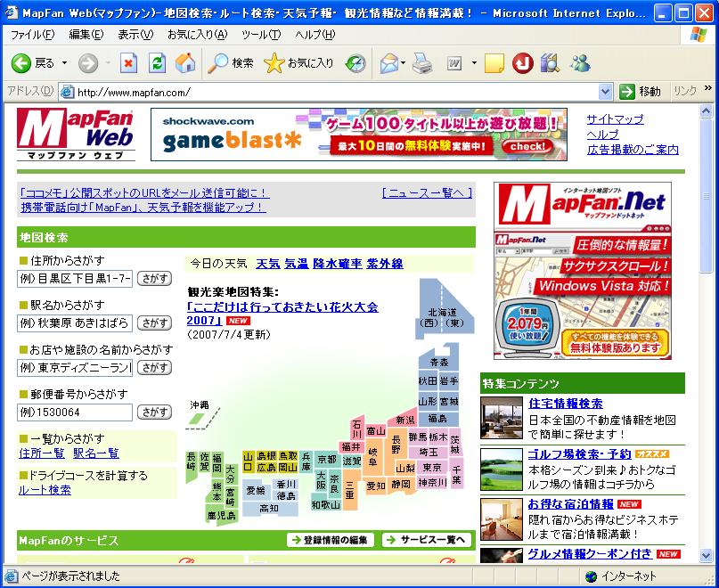
Task: Click the Stop loading icon
Action: (x=129, y=63)
